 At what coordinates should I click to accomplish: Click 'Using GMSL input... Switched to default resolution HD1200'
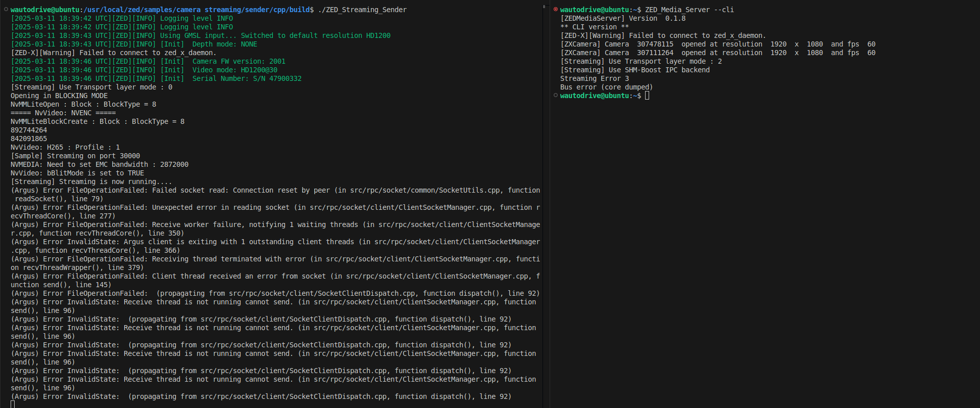(275, 35)
